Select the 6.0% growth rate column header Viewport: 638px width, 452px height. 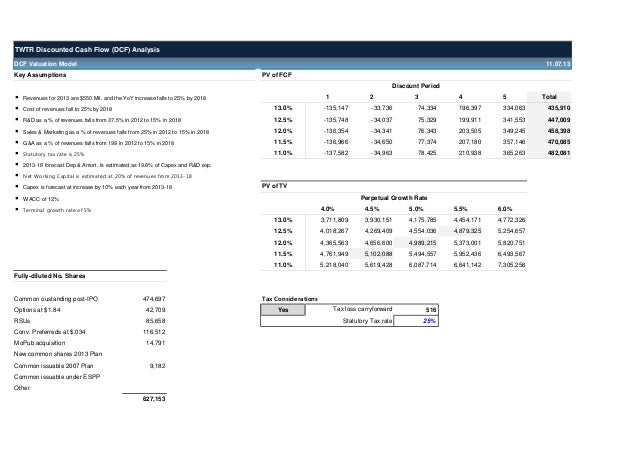coord(505,209)
